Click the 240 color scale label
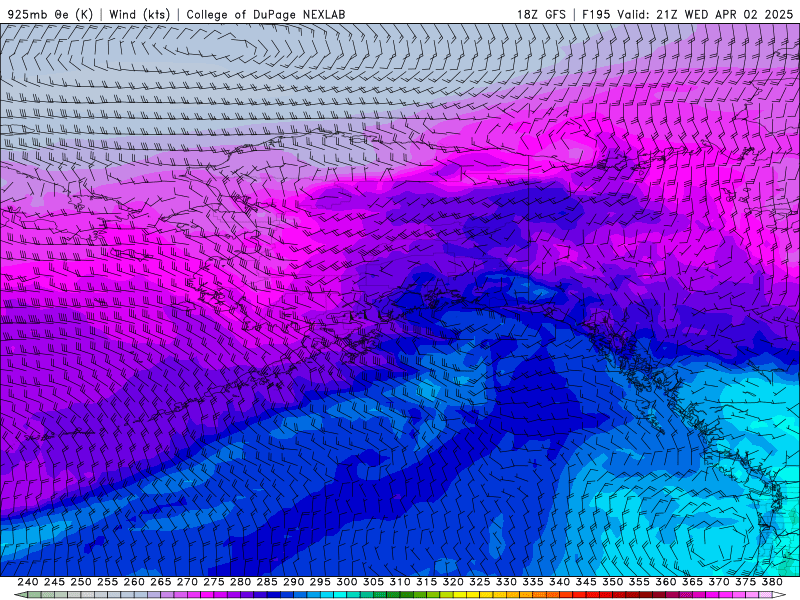Screen dimensions: 800x600 (x=28, y=582)
